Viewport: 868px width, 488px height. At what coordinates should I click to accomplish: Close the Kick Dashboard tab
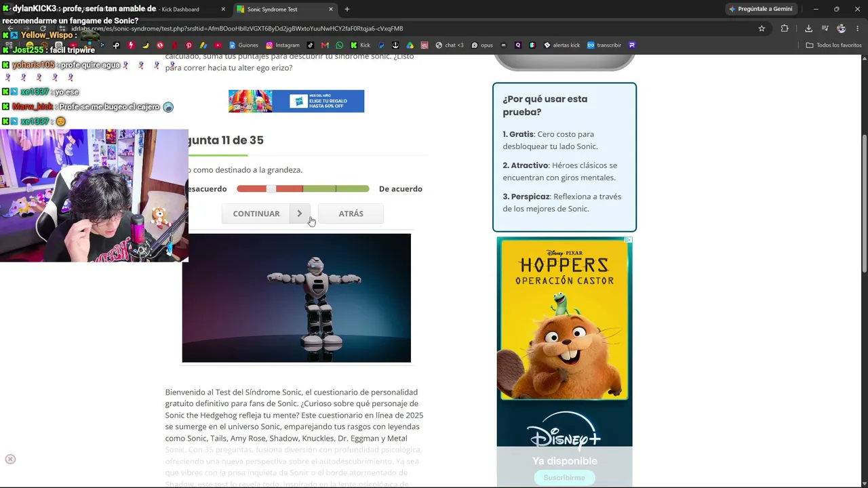click(223, 9)
